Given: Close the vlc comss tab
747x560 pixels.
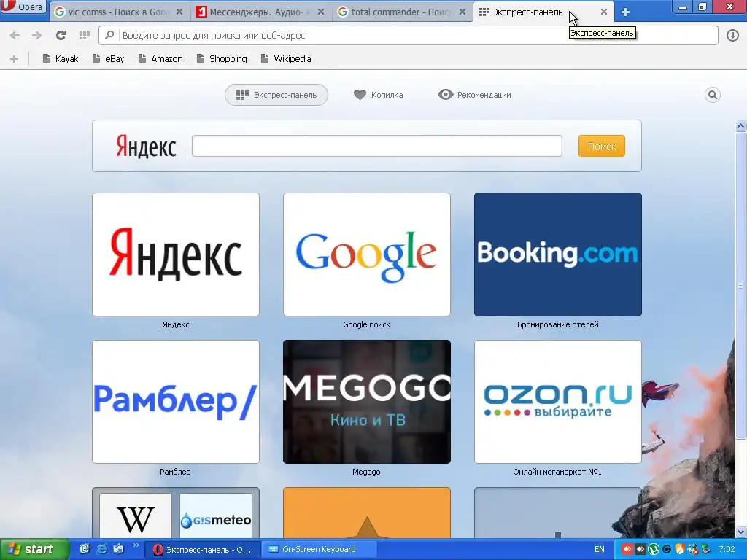Looking at the screenshot, I should (x=179, y=12).
